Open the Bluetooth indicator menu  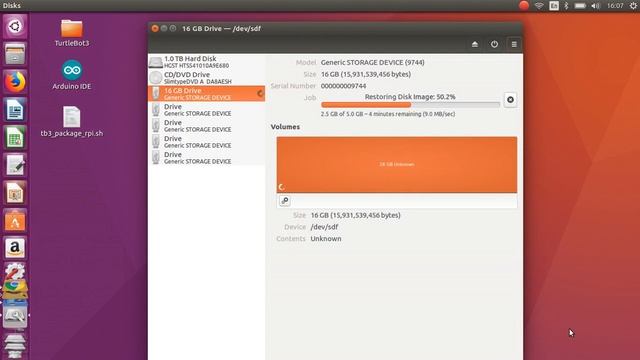(566, 6)
